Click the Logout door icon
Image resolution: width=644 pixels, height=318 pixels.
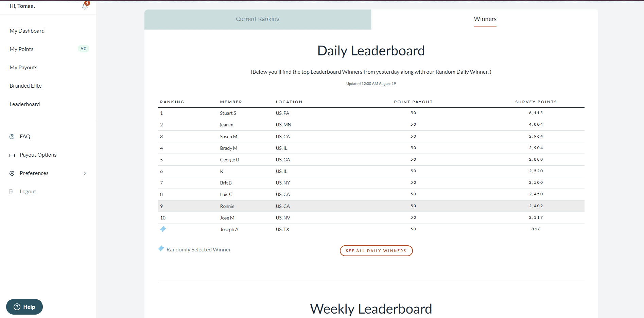pyautogui.click(x=12, y=192)
